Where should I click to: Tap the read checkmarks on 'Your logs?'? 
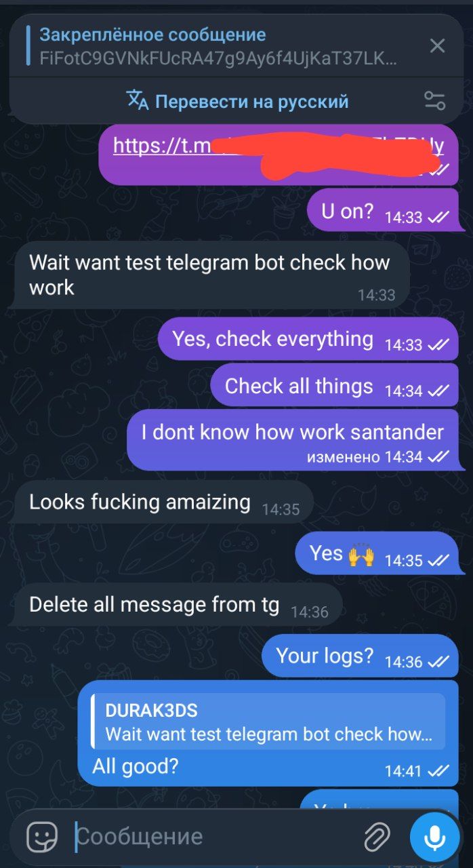coord(438,662)
